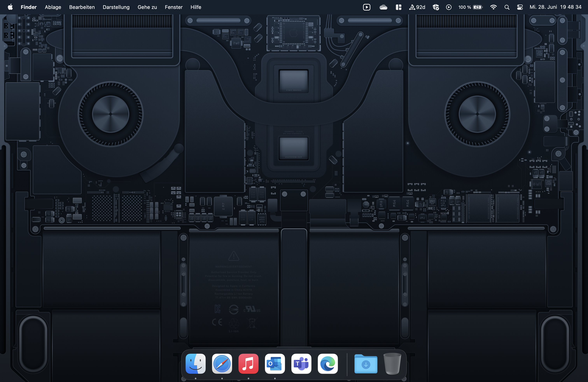
Task: Open Microsoft Edge from the Dock
Action: pyautogui.click(x=328, y=364)
